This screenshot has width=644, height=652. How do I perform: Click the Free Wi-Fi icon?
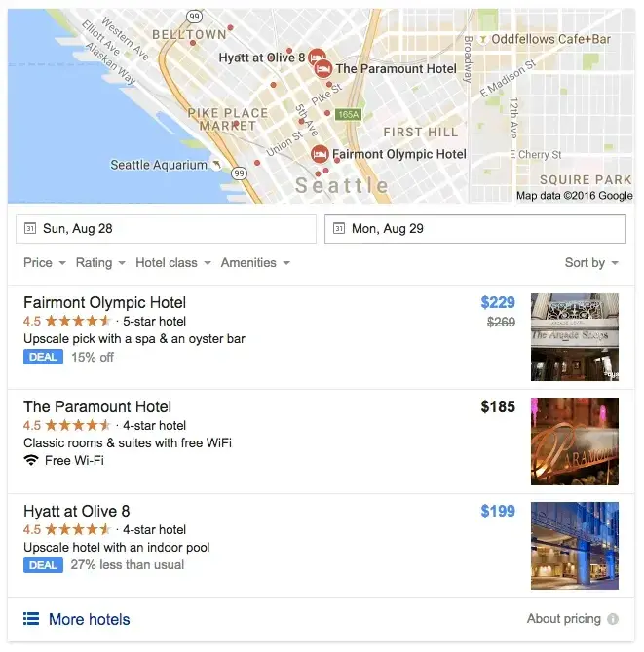pyautogui.click(x=31, y=460)
